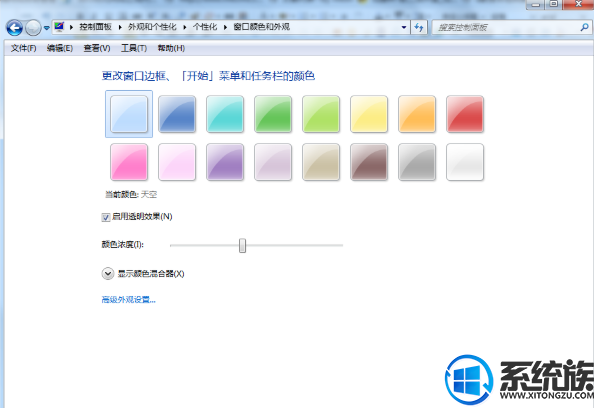The width and height of the screenshot is (594, 408).
Task: Select the dark blue color swatch
Action: coord(177,114)
